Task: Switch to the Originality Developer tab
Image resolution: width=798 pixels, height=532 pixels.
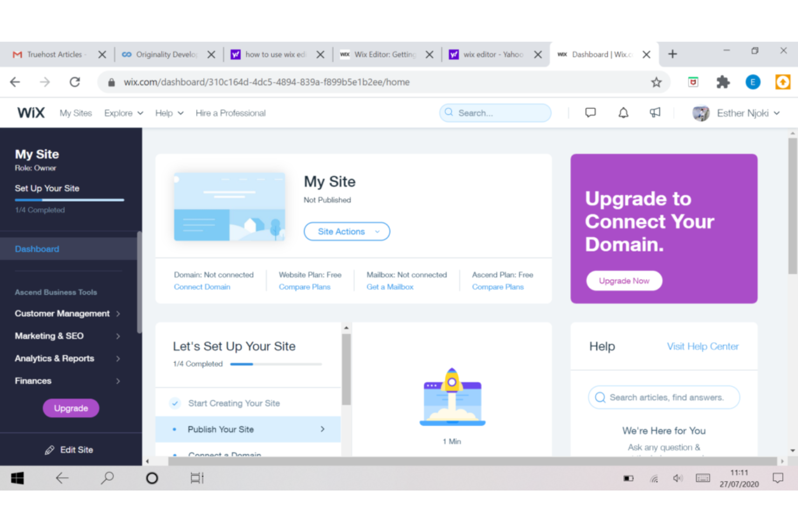Action: [x=168, y=54]
